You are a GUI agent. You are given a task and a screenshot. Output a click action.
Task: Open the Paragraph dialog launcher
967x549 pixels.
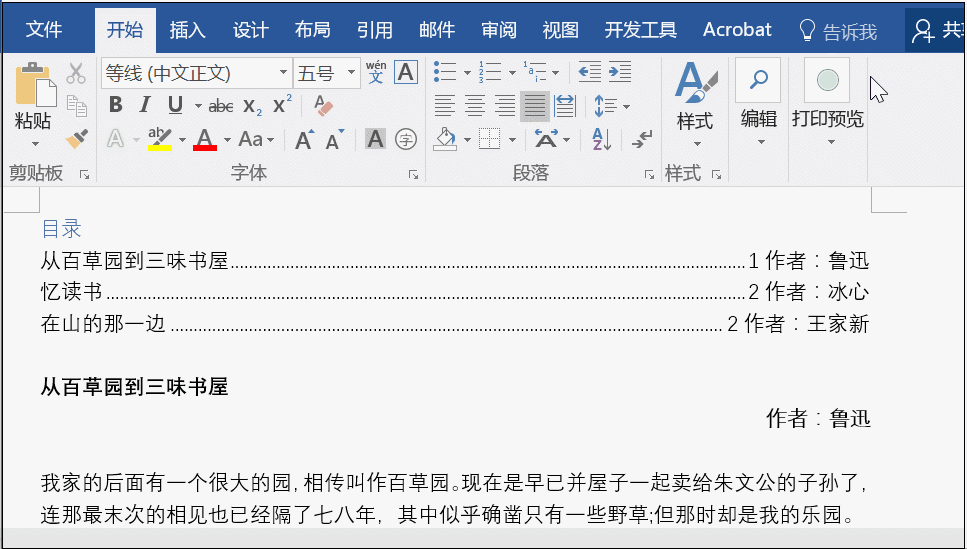(x=649, y=175)
